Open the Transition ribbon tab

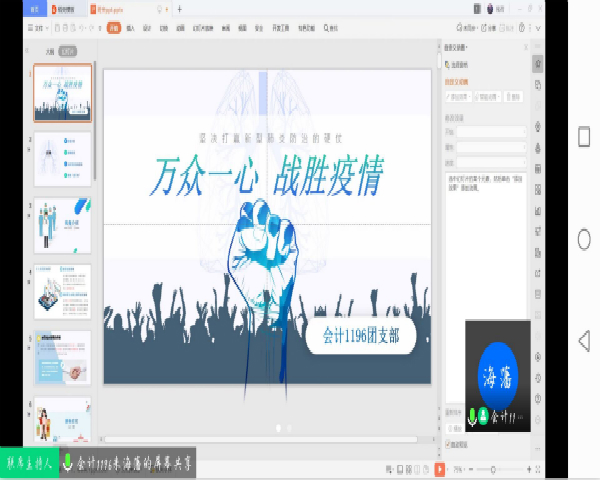pos(164,28)
